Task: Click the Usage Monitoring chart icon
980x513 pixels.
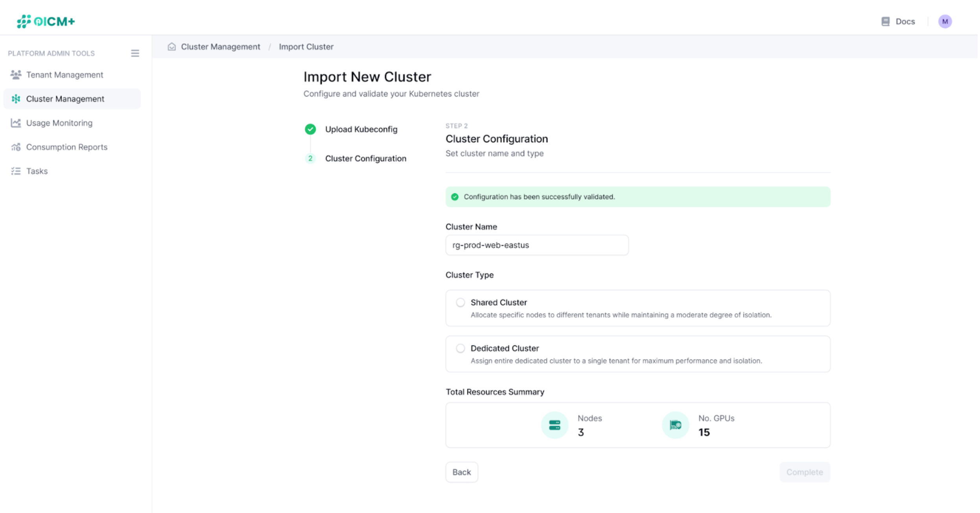Action: click(x=16, y=123)
